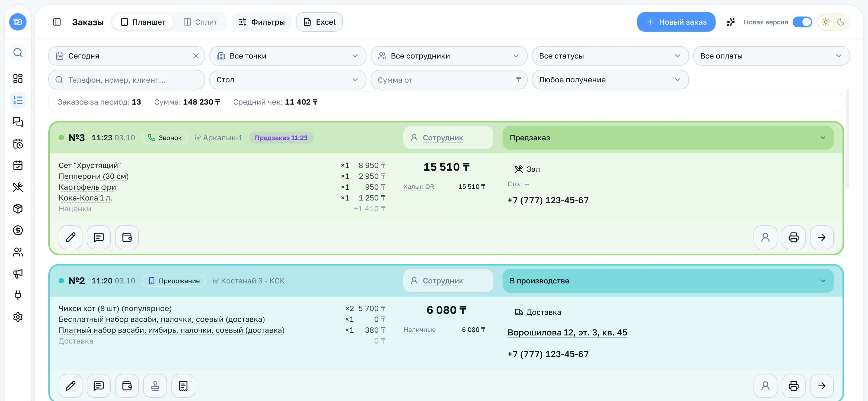Viewport: 868px width, 401px height.
Task: Open the Предзаказ status dropdown on order №3
Action: 668,138
